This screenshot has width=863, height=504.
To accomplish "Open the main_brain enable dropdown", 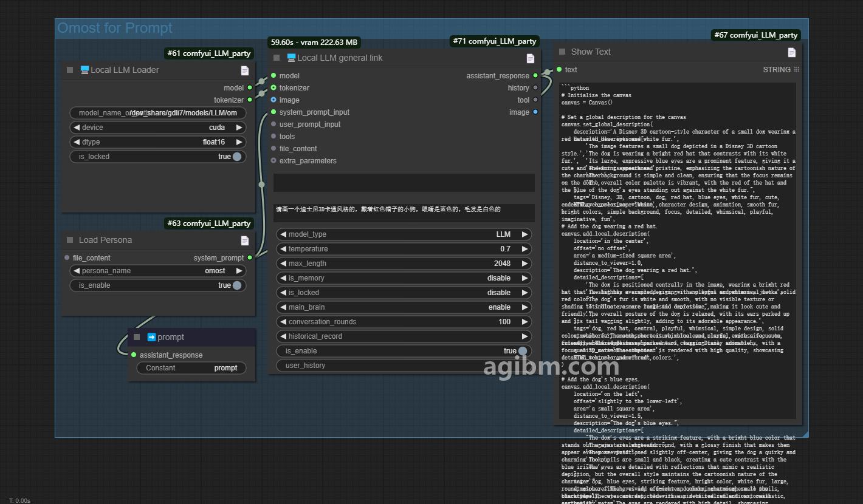I will [404, 307].
